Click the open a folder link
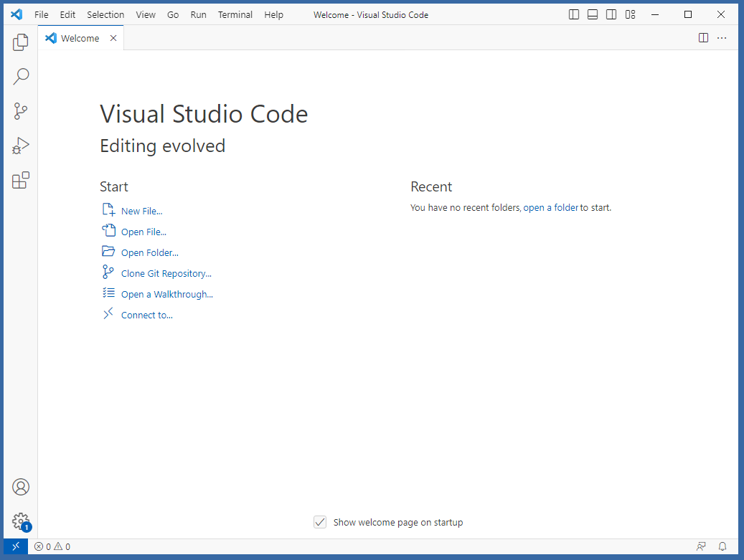This screenshot has height=560, width=744. tap(550, 208)
